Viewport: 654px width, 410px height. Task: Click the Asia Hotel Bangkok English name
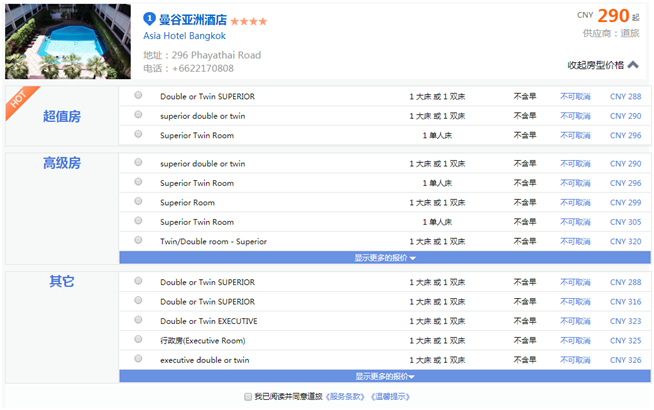pos(184,36)
